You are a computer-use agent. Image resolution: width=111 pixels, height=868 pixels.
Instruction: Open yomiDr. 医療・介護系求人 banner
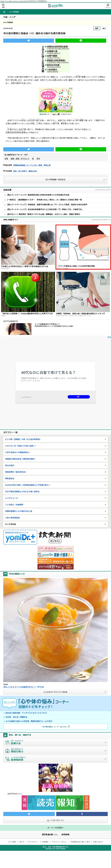coord(55,555)
